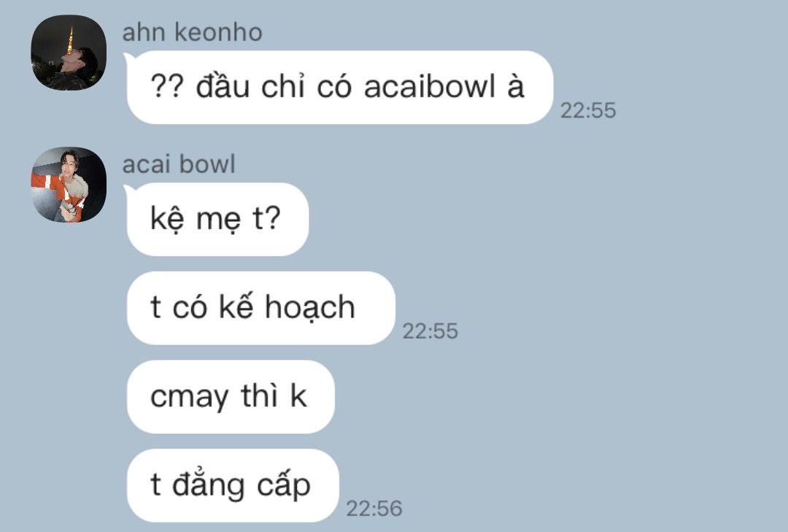This screenshot has height=532, width=788.
Task: Click the 22:55 timestamp beside ahn keonho's message
Action: [588, 111]
